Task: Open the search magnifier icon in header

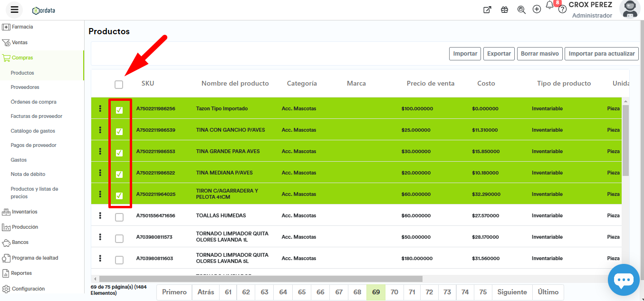Action: pos(521,10)
